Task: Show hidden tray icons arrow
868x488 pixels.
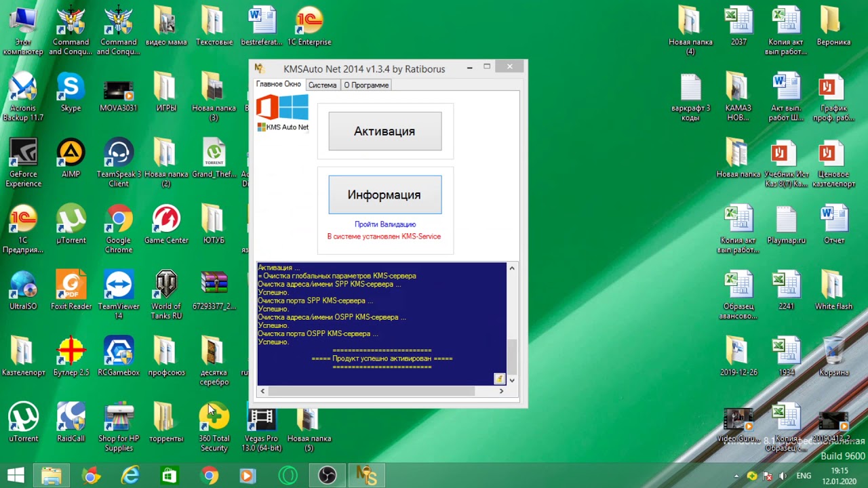Action: (738, 476)
